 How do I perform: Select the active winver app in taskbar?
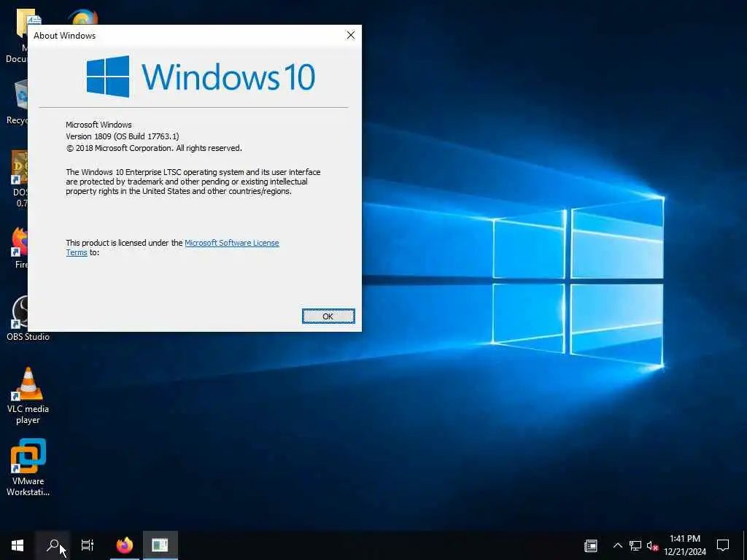point(160,545)
